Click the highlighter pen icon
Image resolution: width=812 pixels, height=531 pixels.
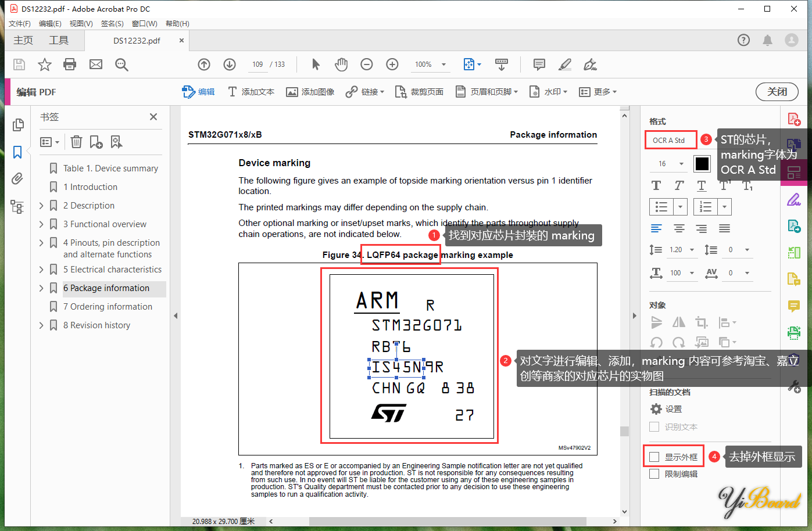click(565, 64)
